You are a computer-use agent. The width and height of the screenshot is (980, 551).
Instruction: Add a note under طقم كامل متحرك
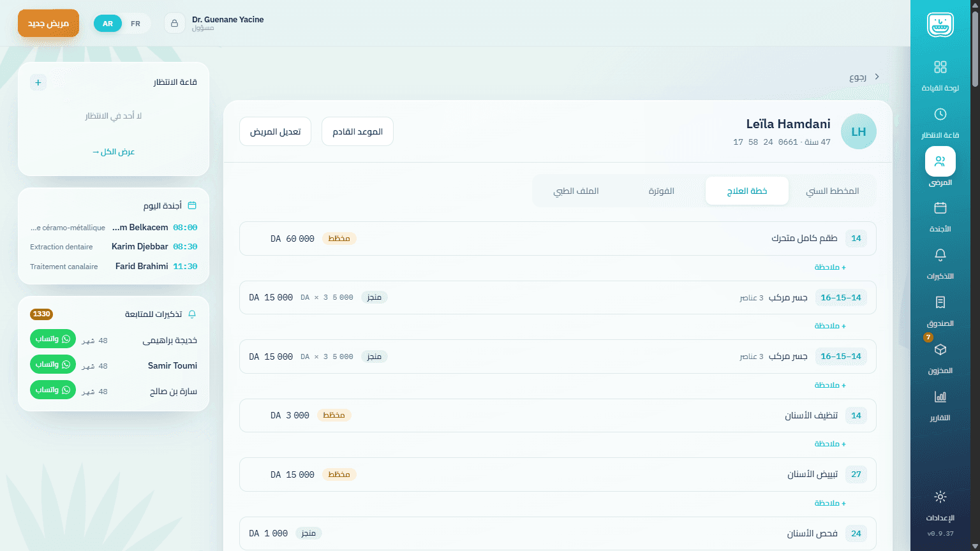point(830,267)
